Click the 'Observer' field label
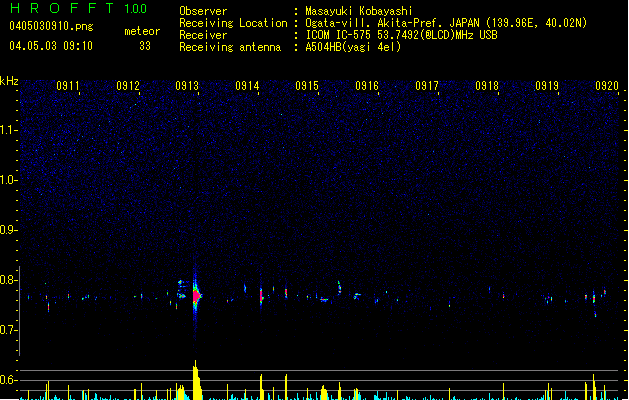This screenshot has height=400, width=629. (x=203, y=11)
